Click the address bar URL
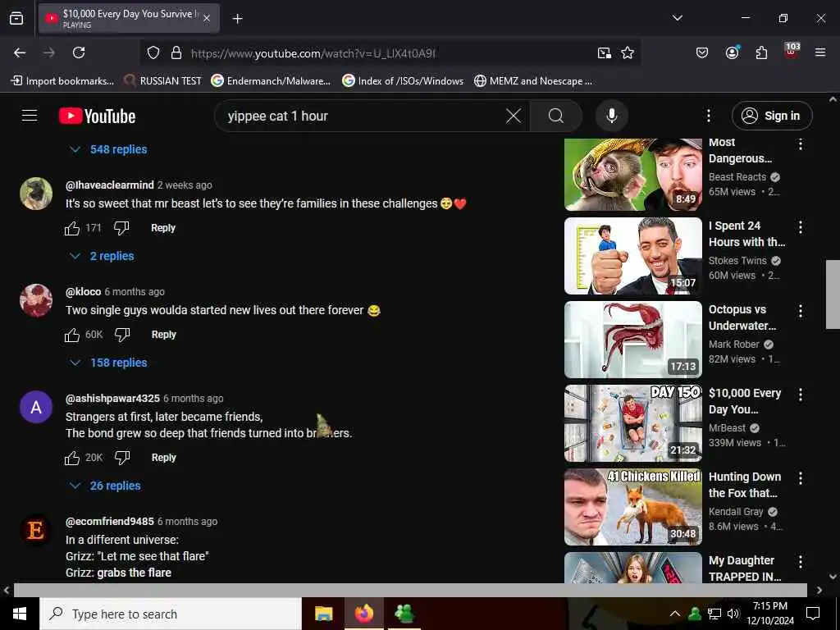 tap(313, 53)
